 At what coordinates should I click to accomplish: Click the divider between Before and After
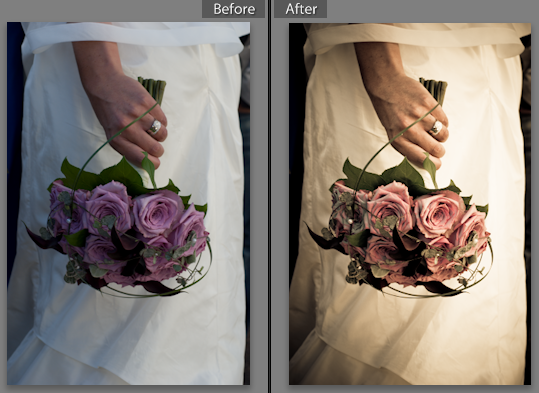pyautogui.click(x=270, y=196)
